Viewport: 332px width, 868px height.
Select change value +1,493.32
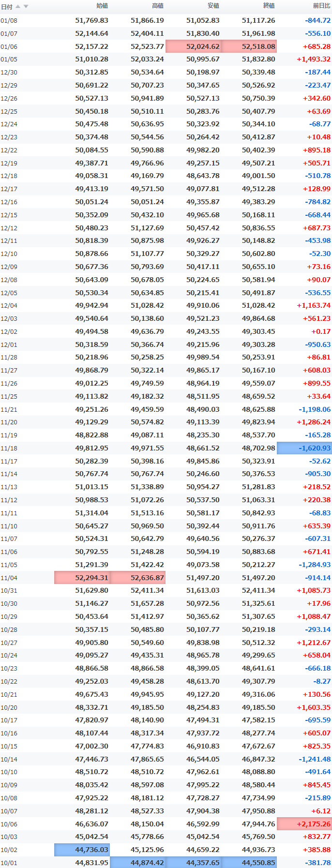point(314,60)
